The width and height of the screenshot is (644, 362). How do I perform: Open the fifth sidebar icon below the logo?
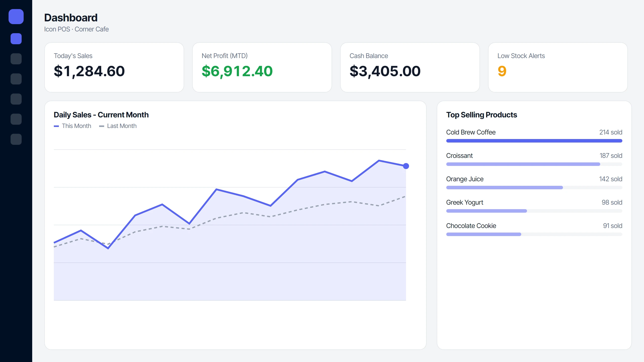tap(16, 119)
